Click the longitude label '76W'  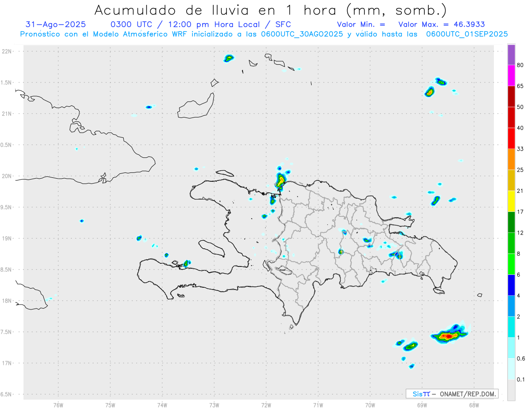click(58, 405)
